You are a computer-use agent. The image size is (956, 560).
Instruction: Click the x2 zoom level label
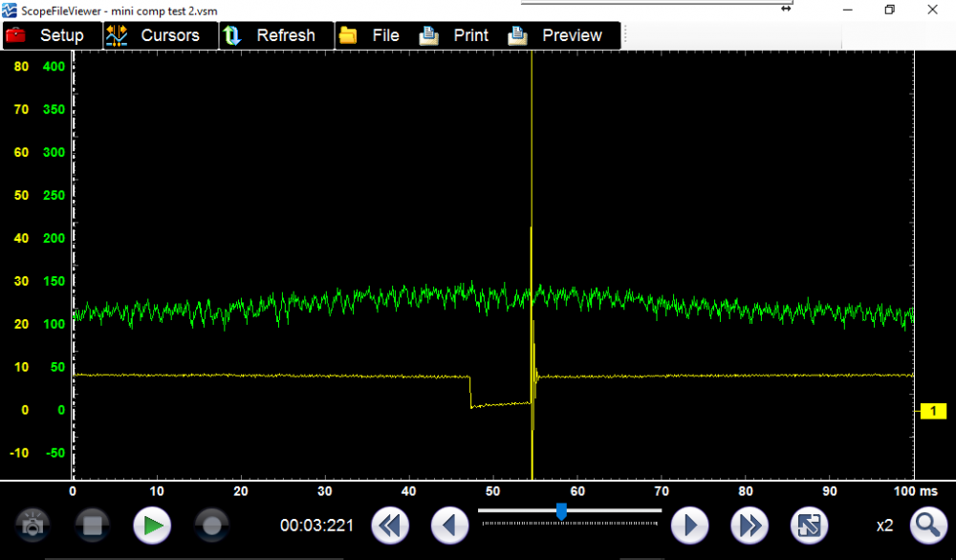pyautogui.click(x=884, y=526)
